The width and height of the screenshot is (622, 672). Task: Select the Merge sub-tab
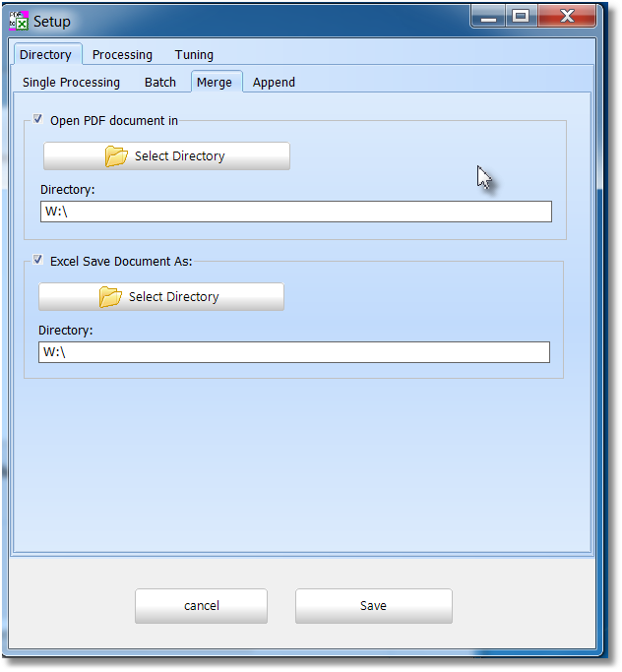click(217, 82)
